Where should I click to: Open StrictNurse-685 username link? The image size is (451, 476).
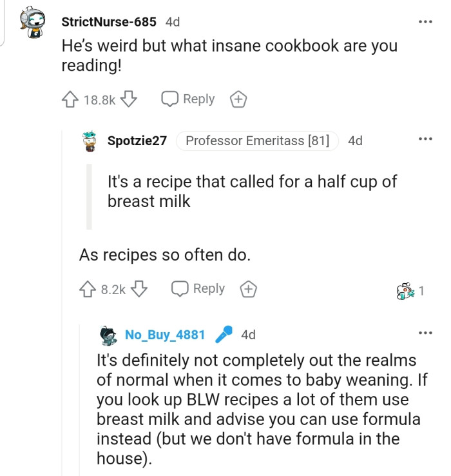point(108,22)
